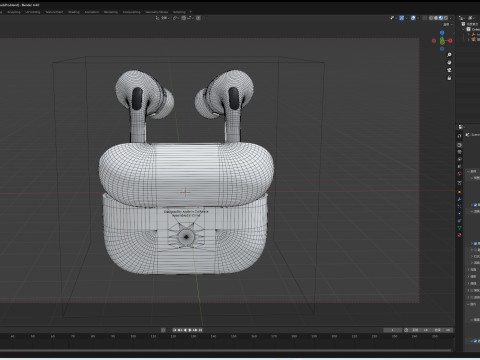
Task: Open the Object Constraints properties tab
Action: 459,221
